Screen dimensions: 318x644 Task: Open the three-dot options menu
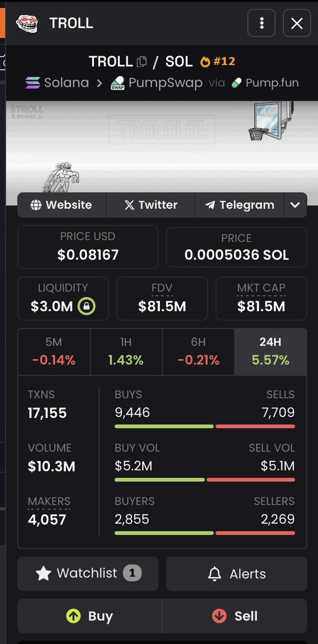pos(261,23)
